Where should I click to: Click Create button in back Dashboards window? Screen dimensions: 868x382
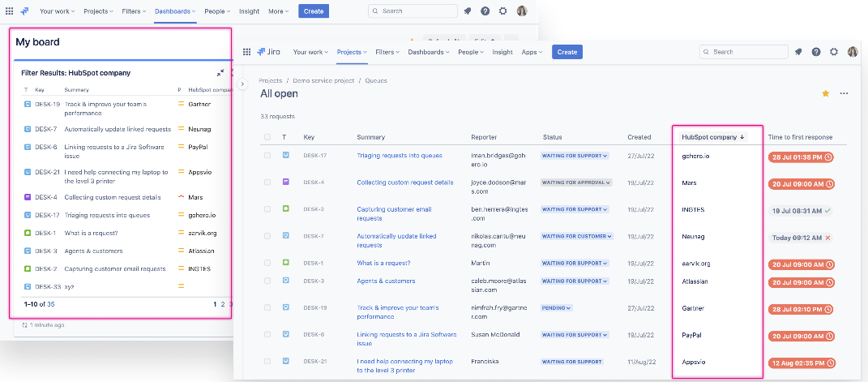[314, 11]
